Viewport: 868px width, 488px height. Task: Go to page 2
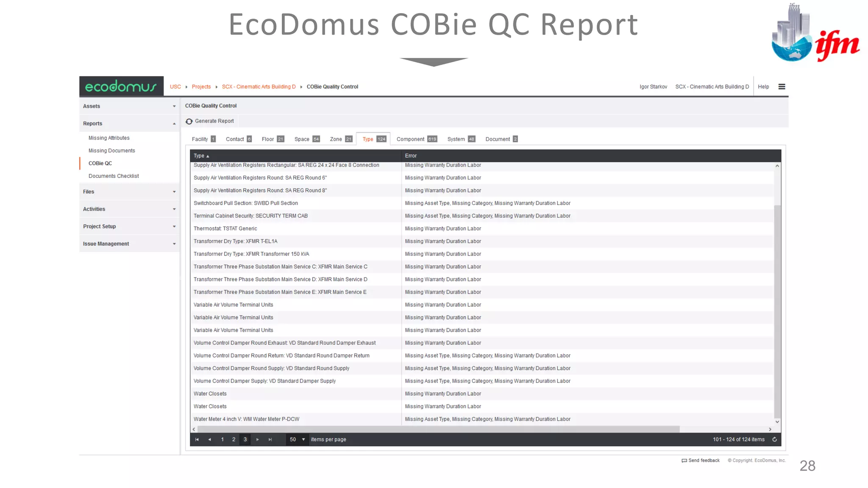click(x=234, y=440)
